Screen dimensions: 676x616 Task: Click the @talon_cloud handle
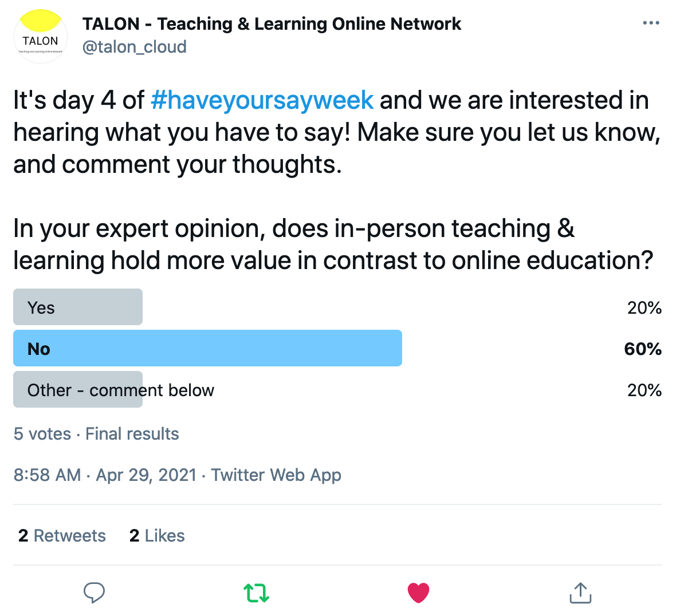pos(134,47)
